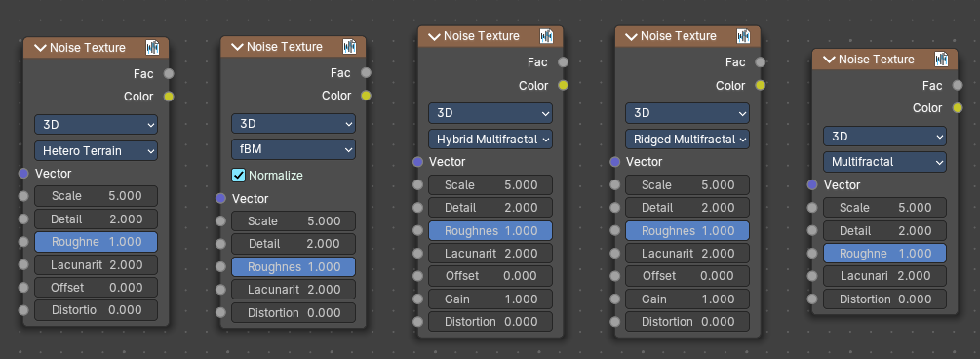Click Detail input socket on plain Multifractal node
The image size is (980, 359).
pos(812,231)
